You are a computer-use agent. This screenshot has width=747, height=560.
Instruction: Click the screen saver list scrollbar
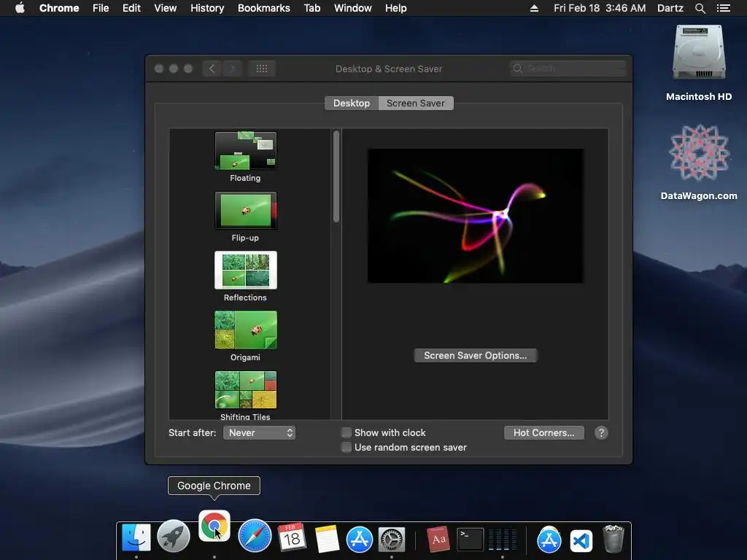pyautogui.click(x=336, y=176)
